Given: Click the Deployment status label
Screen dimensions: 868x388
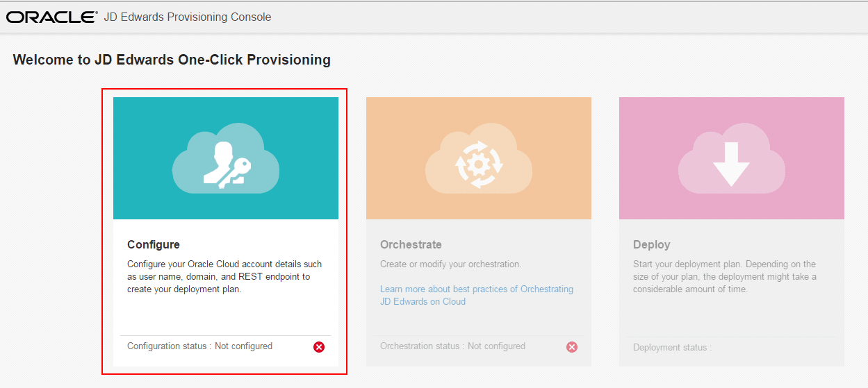Looking at the screenshot, I should pyautogui.click(x=673, y=348).
